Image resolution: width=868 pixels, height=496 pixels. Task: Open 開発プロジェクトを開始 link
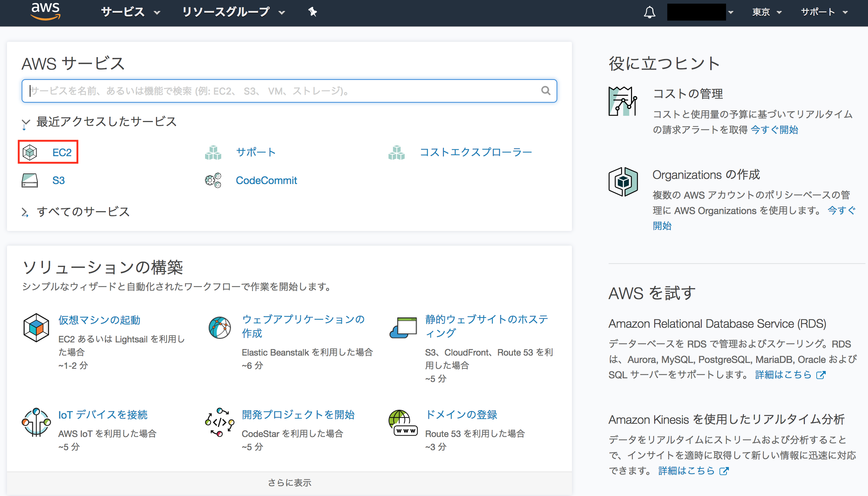(x=298, y=415)
